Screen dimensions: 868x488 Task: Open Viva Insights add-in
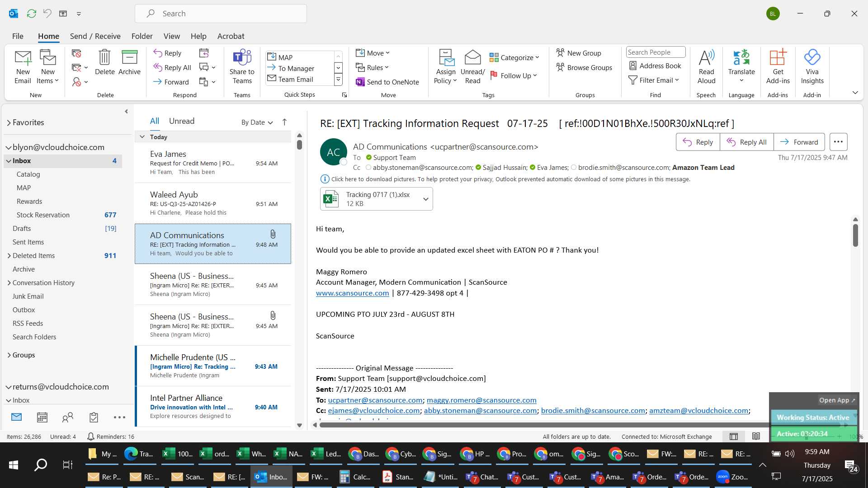pyautogui.click(x=812, y=67)
